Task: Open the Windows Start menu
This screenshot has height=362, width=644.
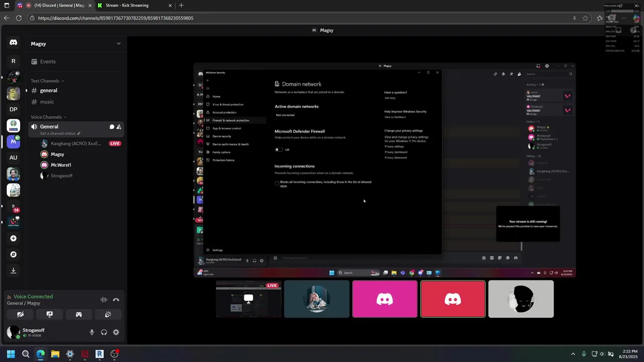Action: point(11,354)
